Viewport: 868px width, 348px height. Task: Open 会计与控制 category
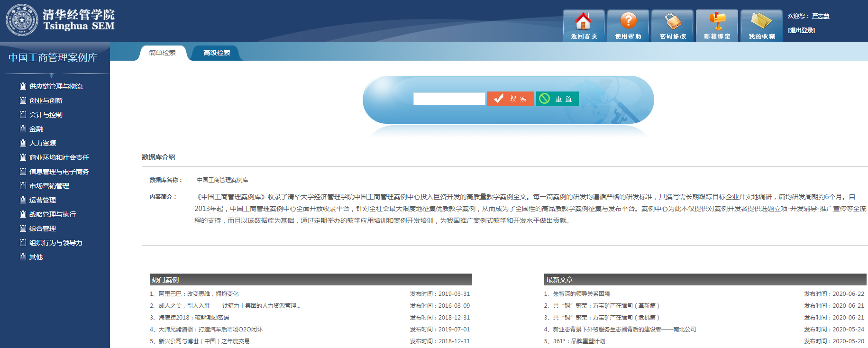click(x=46, y=115)
